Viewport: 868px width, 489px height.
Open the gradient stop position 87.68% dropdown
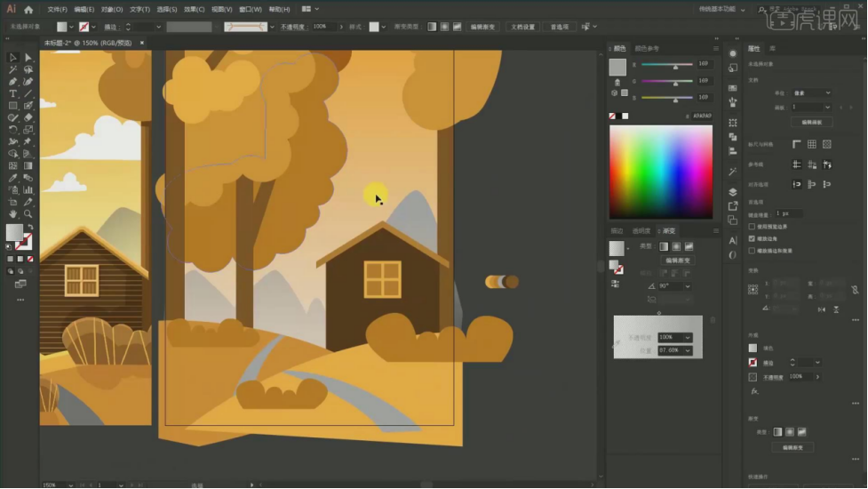click(x=688, y=350)
